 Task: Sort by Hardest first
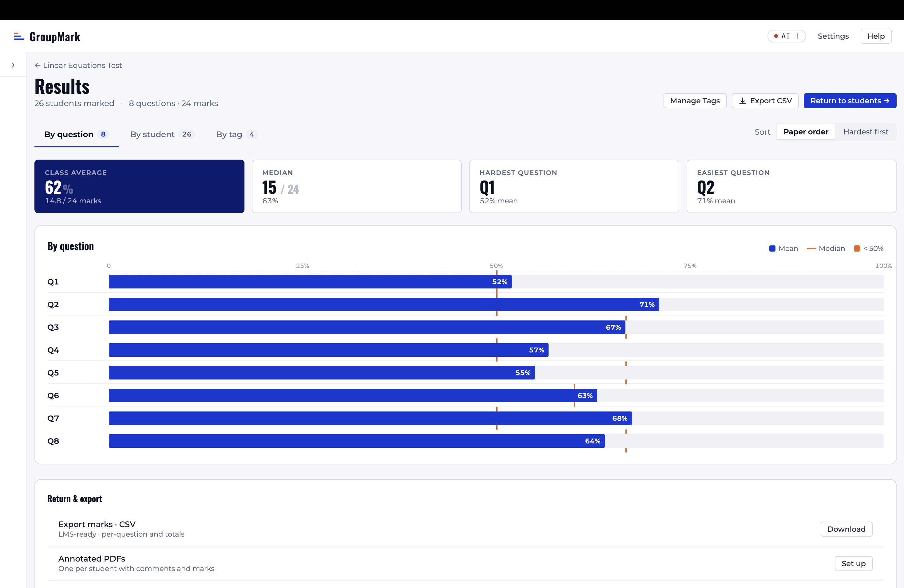(865, 132)
